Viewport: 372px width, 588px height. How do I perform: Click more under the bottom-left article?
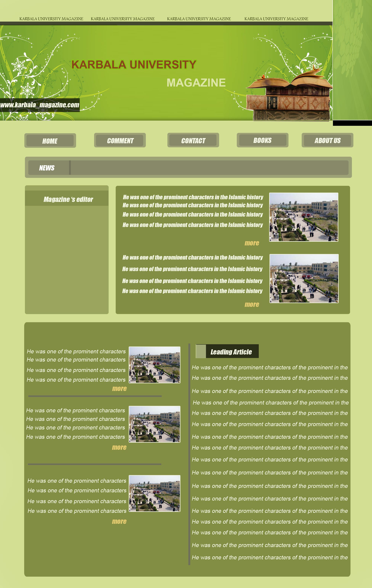[119, 521]
